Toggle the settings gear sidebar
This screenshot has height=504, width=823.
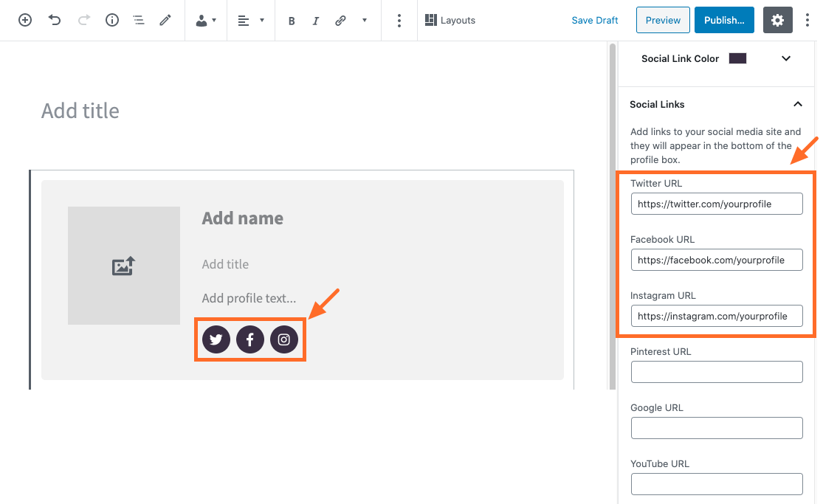[x=777, y=20]
